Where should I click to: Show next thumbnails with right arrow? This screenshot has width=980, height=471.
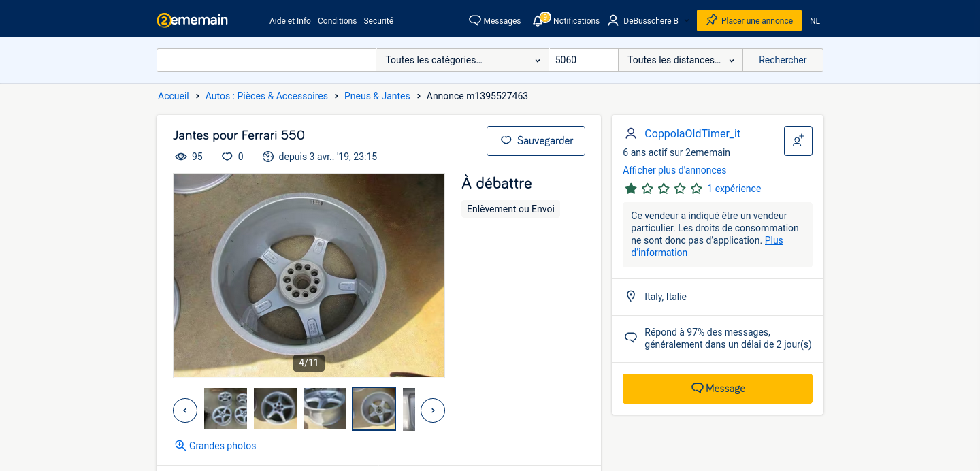433,410
